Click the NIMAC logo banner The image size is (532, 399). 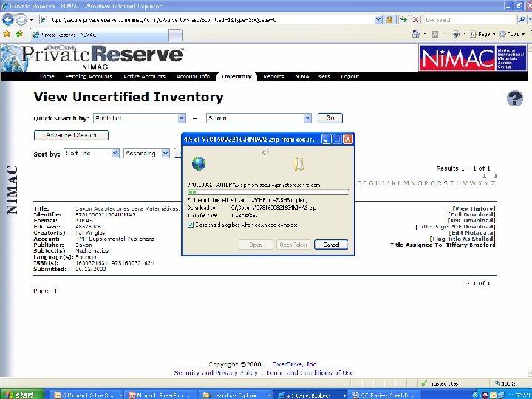click(473, 58)
